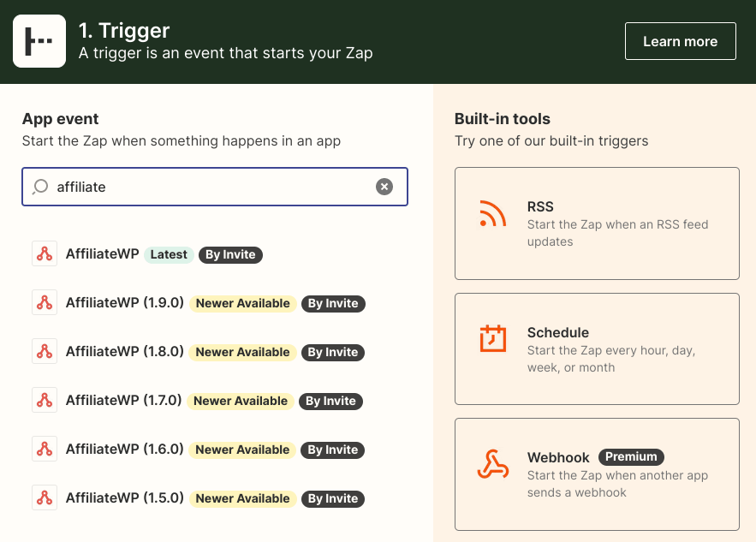Focus the app search field

pos(215,187)
